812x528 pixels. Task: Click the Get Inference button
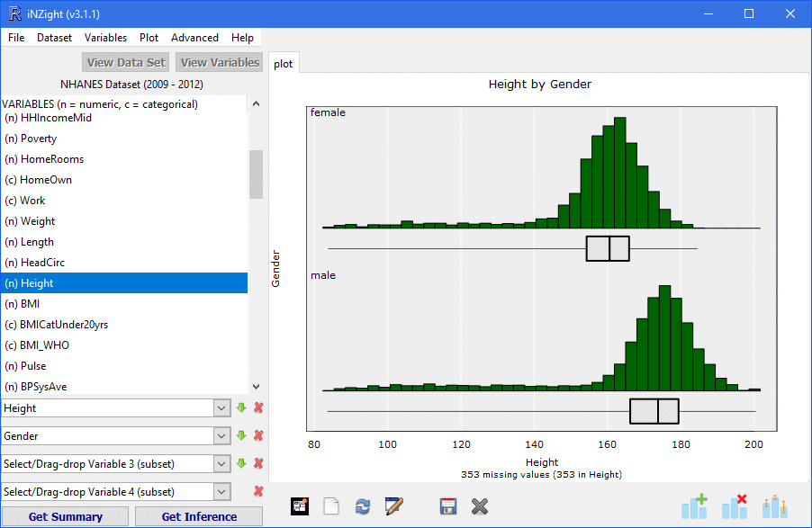tap(199, 517)
